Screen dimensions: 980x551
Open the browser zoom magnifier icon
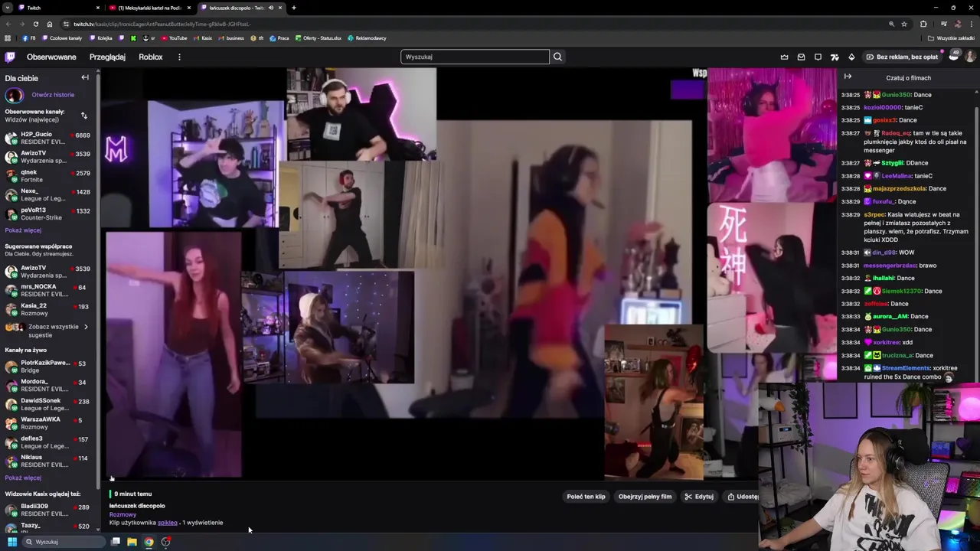click(x=891, y=24)
